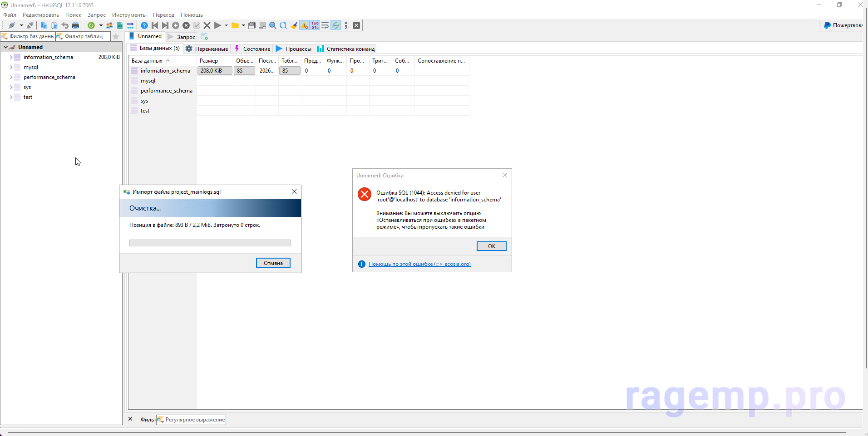868x436 pixels.
Task: Open the dropdown arrow beside folder icon
Action: point(243,25)
